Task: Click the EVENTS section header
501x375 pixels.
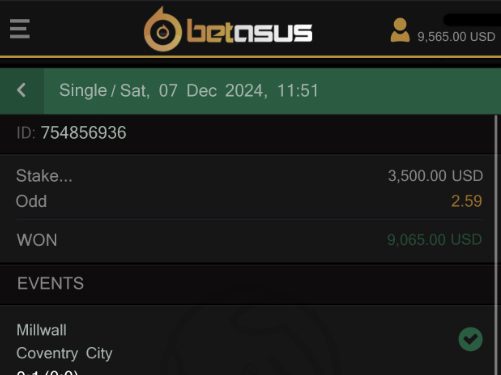Action: (x=50, y=284)
